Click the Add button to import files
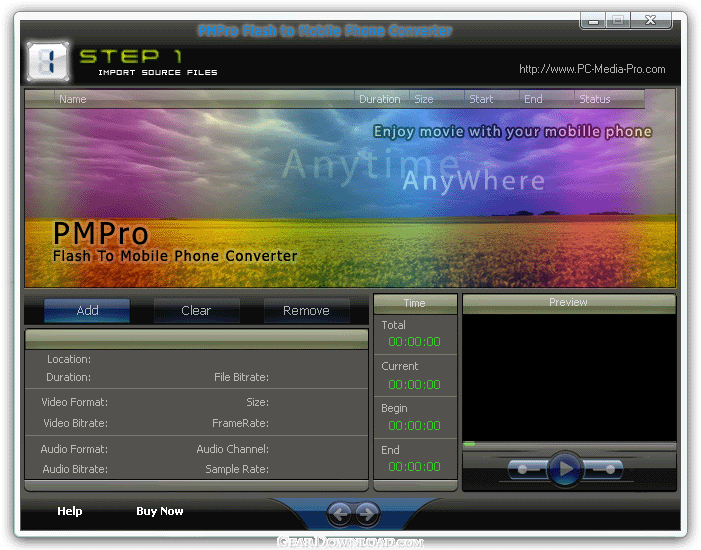The image size is (701, 550). click(x=87, y=310)
